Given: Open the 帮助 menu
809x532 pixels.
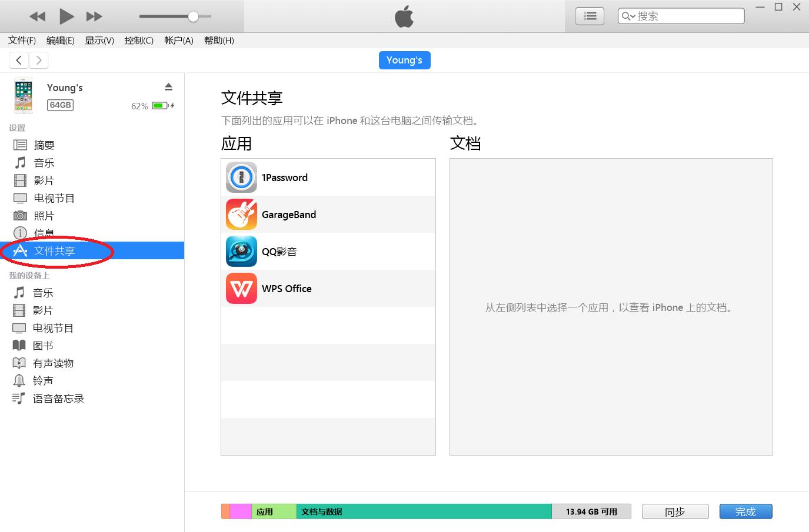Looking at the screenshot, I should [x=218, y=40].
